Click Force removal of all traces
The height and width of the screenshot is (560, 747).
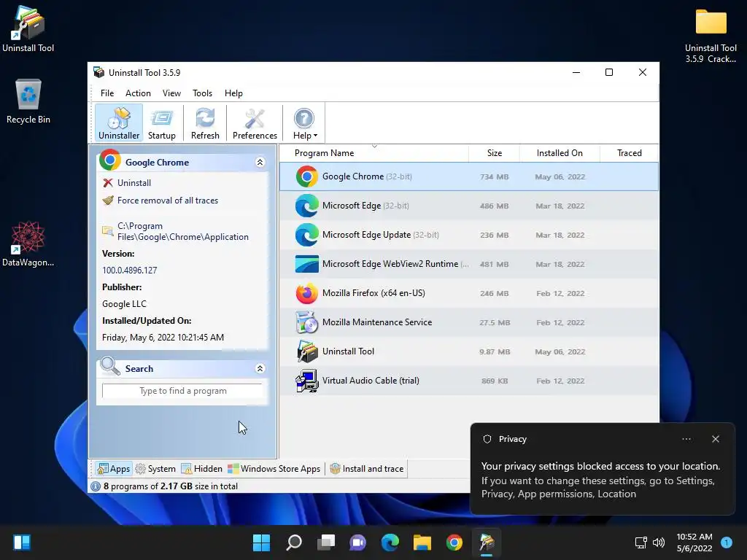168,201
